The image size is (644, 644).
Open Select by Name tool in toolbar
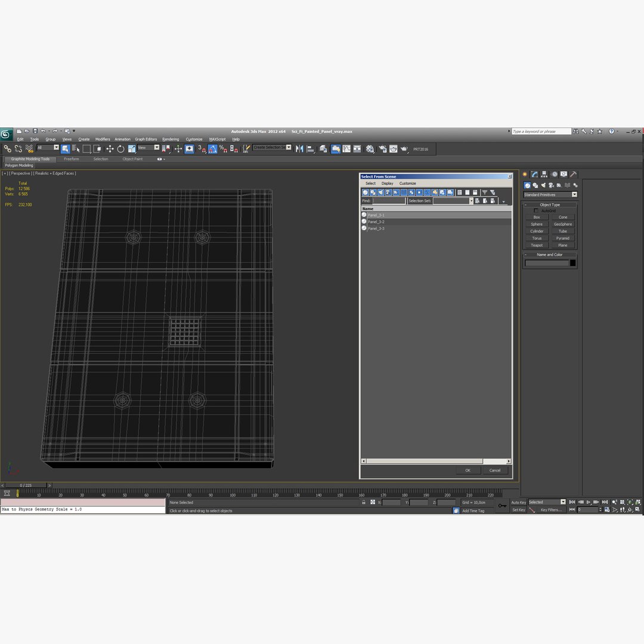[x=76, y=148]
